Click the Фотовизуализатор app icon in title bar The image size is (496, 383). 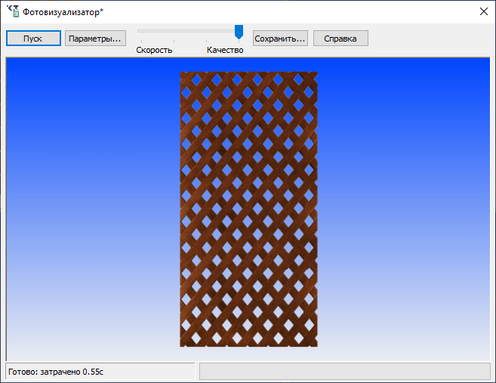point(13,12)
